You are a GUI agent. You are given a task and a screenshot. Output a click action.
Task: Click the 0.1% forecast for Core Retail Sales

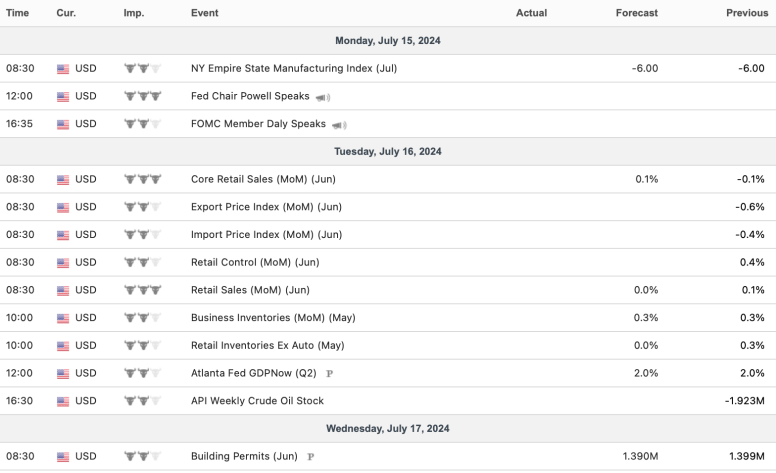(647, 179)
